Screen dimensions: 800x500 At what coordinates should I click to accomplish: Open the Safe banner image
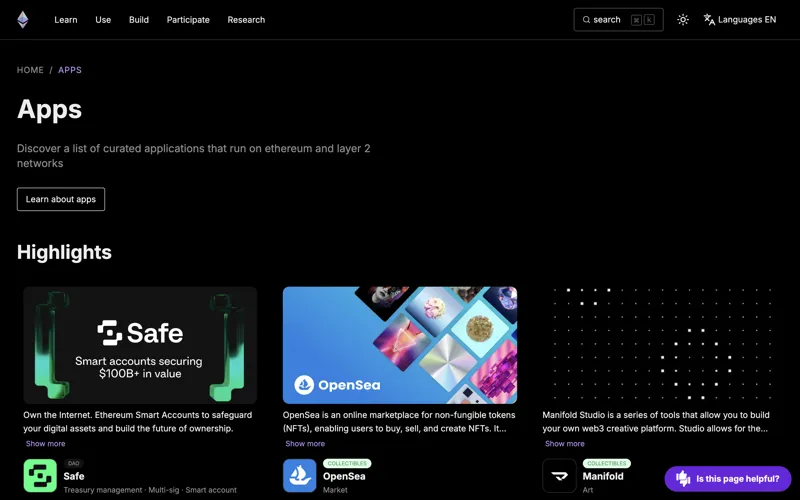(x=140, y=345)
